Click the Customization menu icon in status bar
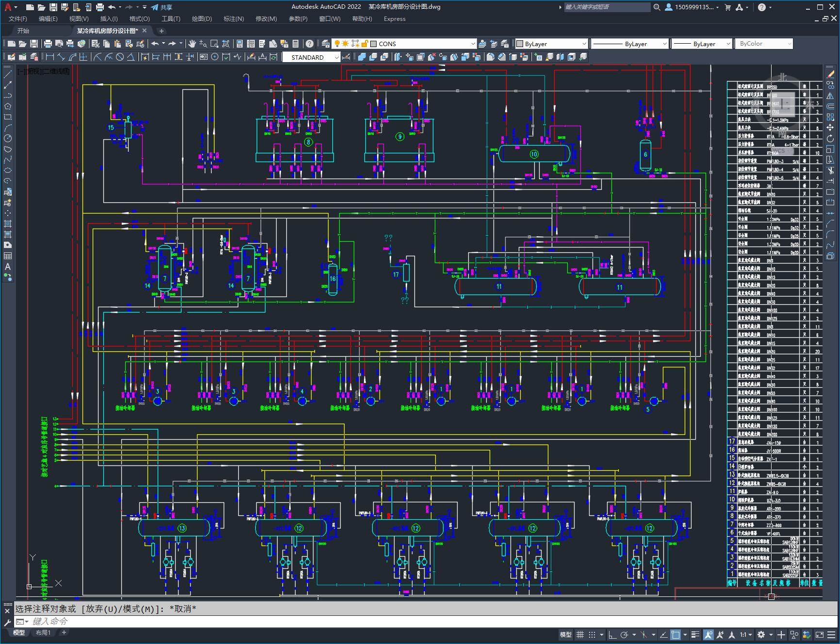The width and height of the screenshot is (840, 644). click(832, 634)
